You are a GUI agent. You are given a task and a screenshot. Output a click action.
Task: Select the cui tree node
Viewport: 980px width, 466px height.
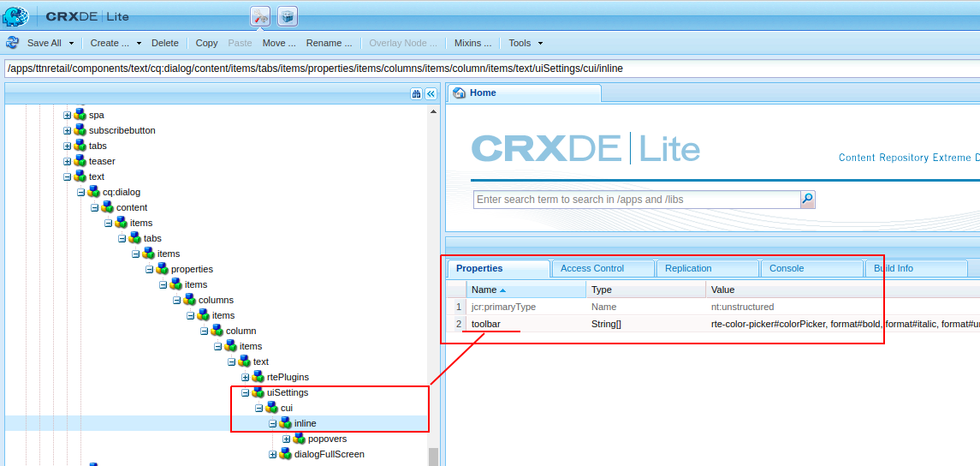pyautogui.click(x=287, y=408)
